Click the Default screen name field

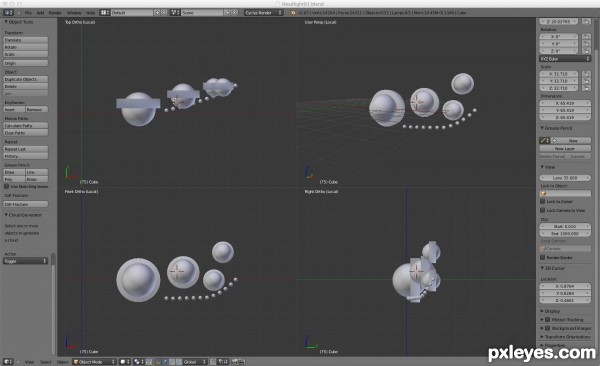tap(132, 13)
